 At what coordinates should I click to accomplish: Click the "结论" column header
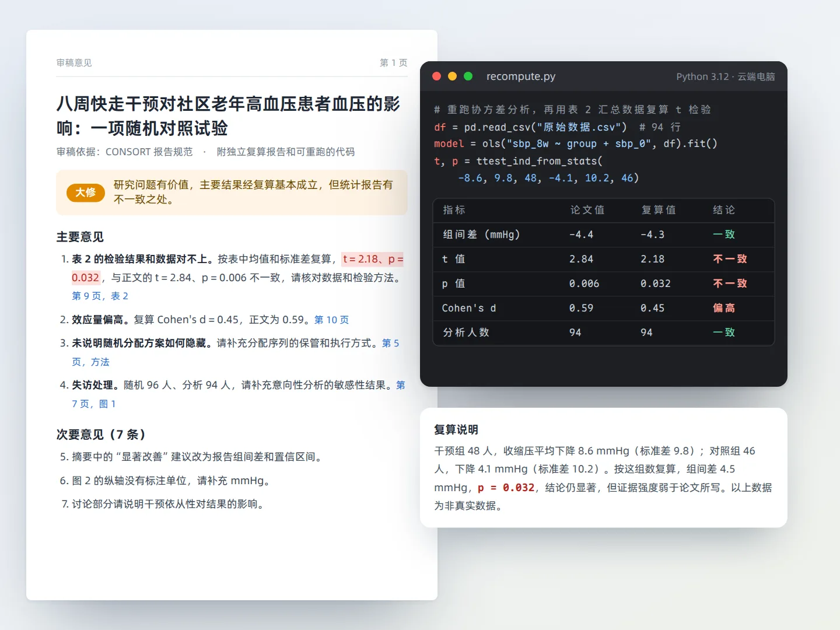tap(724, 210)
